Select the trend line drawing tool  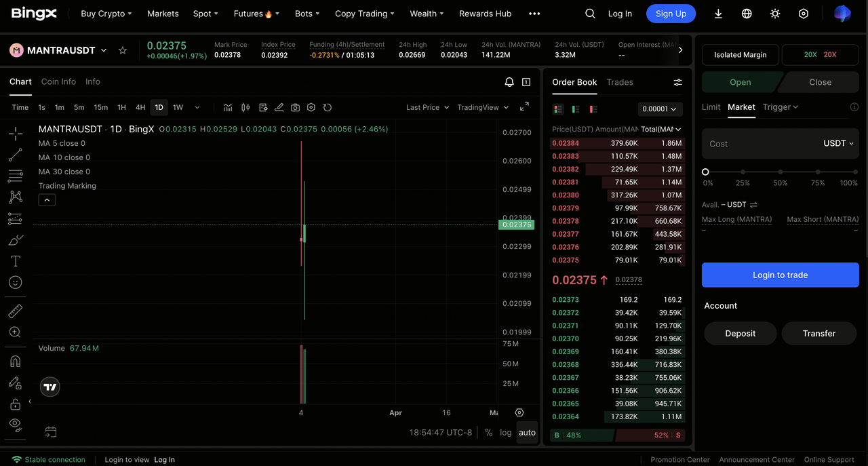(x=16, y=155)
